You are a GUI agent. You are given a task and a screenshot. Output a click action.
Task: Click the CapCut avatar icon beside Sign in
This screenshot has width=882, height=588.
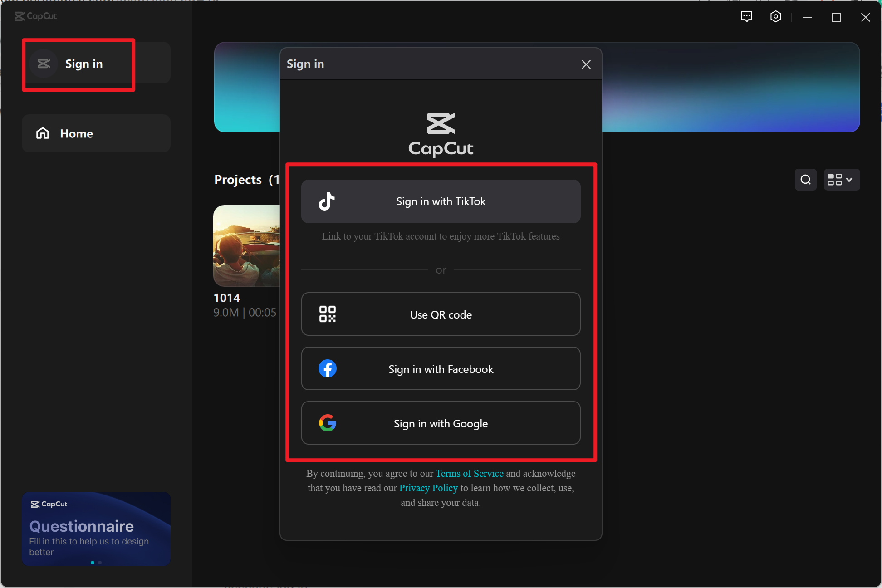pos(44,64)
